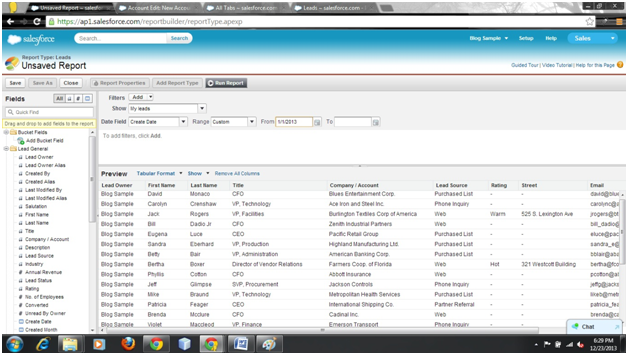Open File Explorer from taskbar
The image size is (641, 364).
coord(70,344)
